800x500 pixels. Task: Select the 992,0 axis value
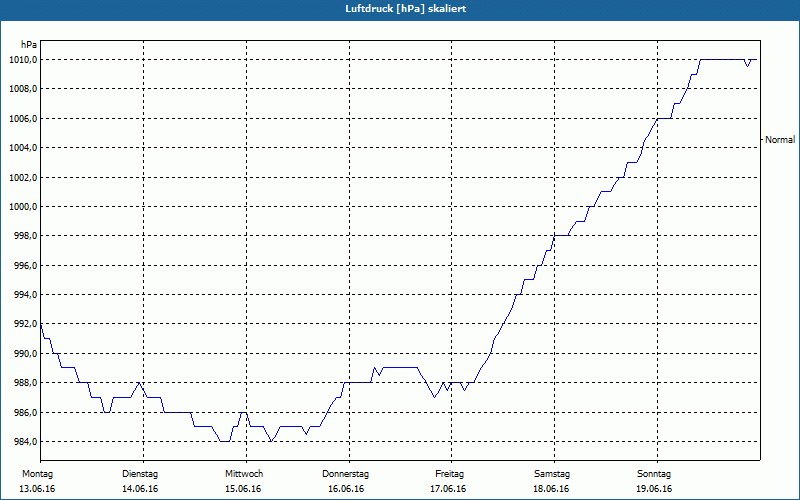click(x=25, y=324)
